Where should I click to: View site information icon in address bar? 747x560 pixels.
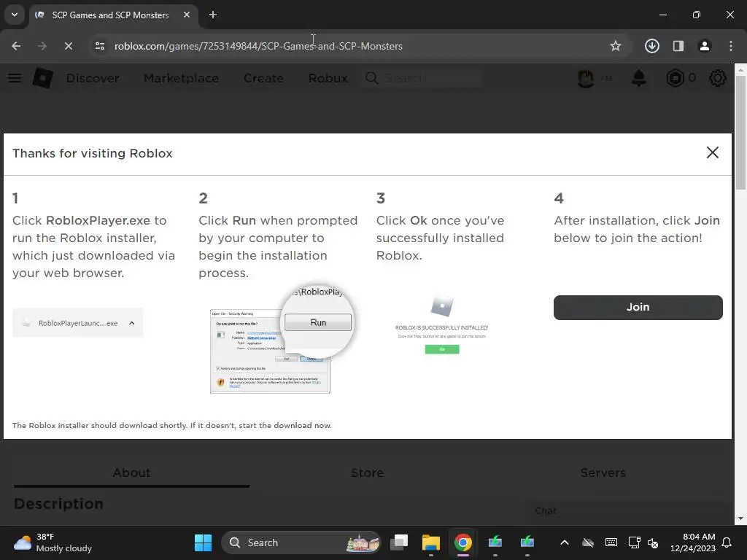tap(99, 46)
